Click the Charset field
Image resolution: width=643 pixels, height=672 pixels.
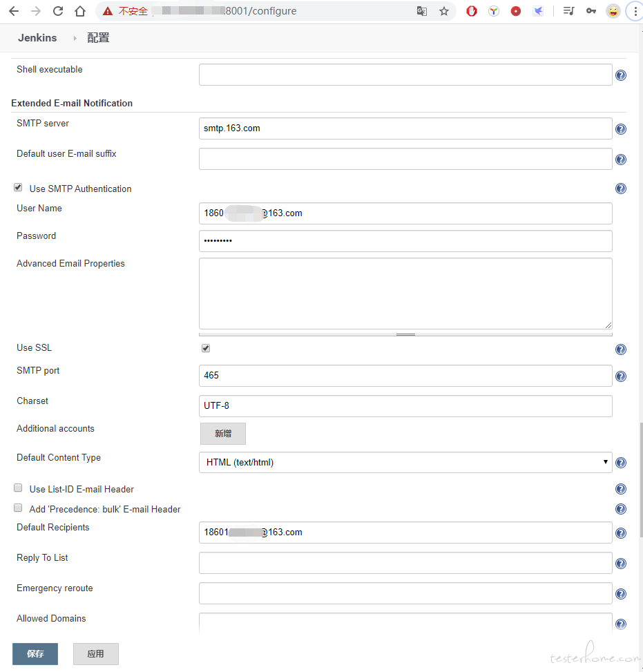pos(405,406)
